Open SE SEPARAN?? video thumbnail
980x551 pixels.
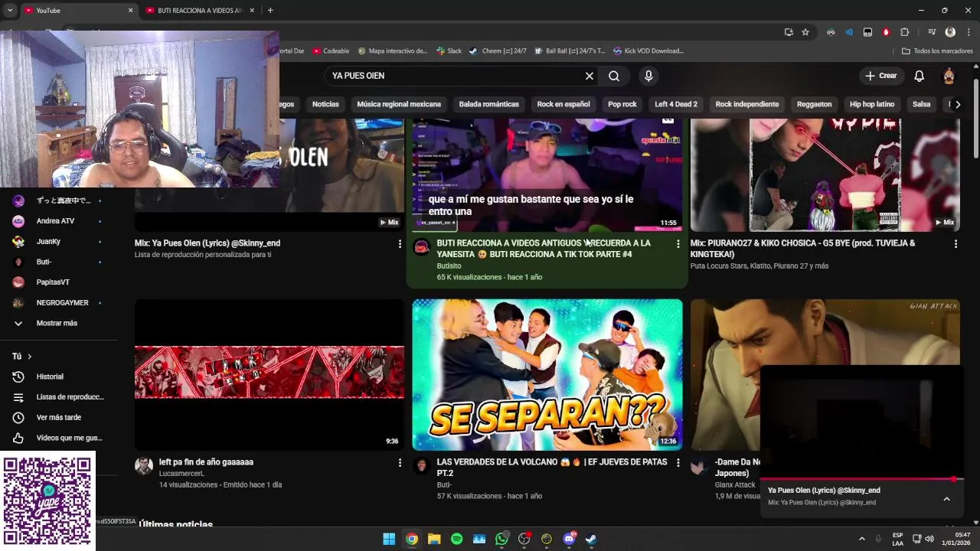(x=547, y=375)
